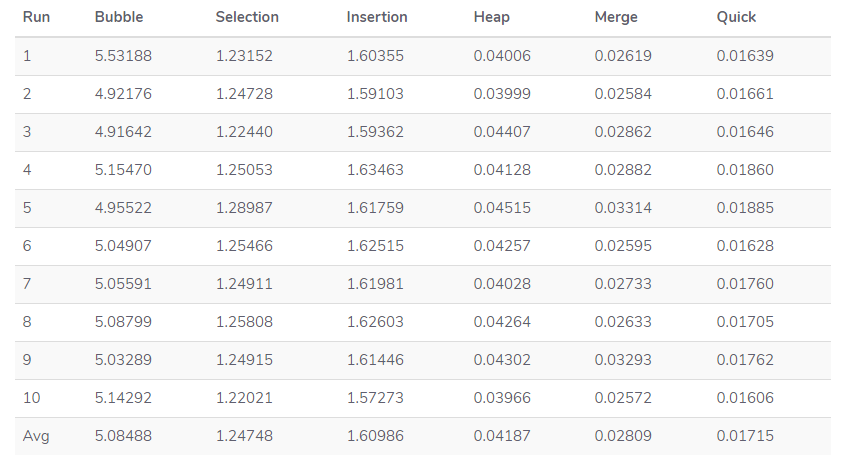Select Heap value 0.04128 in run 4
843x466 pixels.
tap(502, 170)
